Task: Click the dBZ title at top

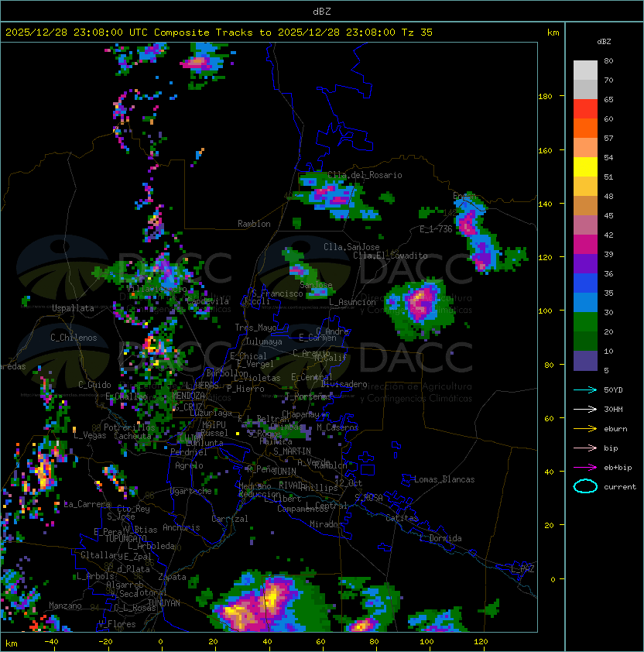Action: [x=322, y=12]
